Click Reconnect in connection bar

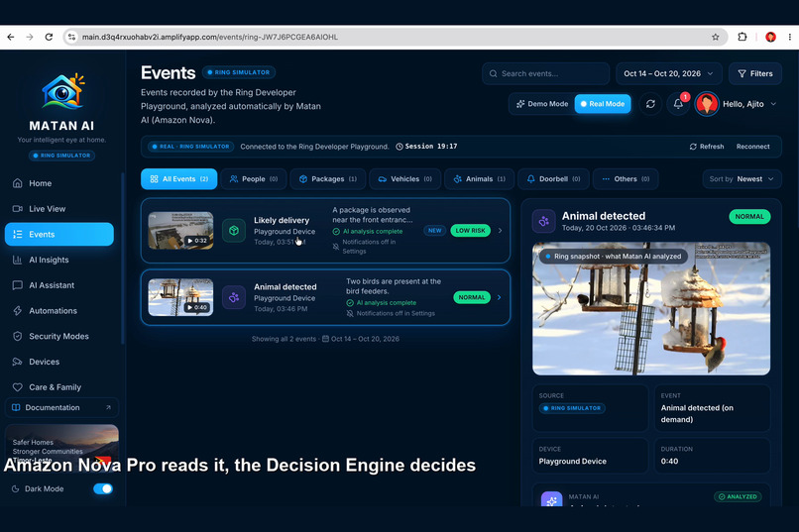[752, 147]
